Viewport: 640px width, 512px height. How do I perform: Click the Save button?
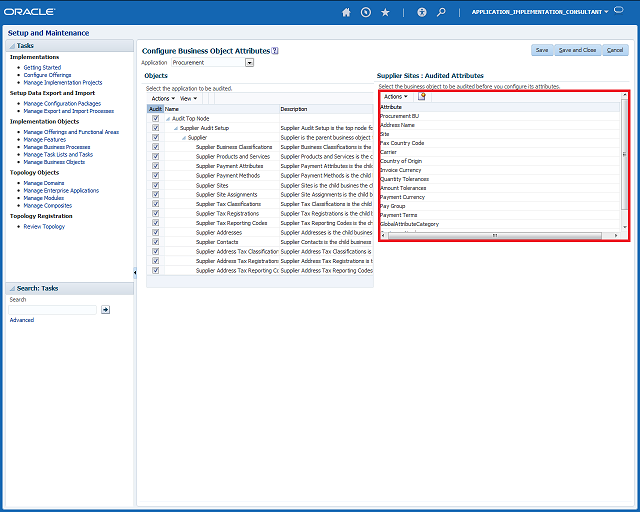point(542,50)
